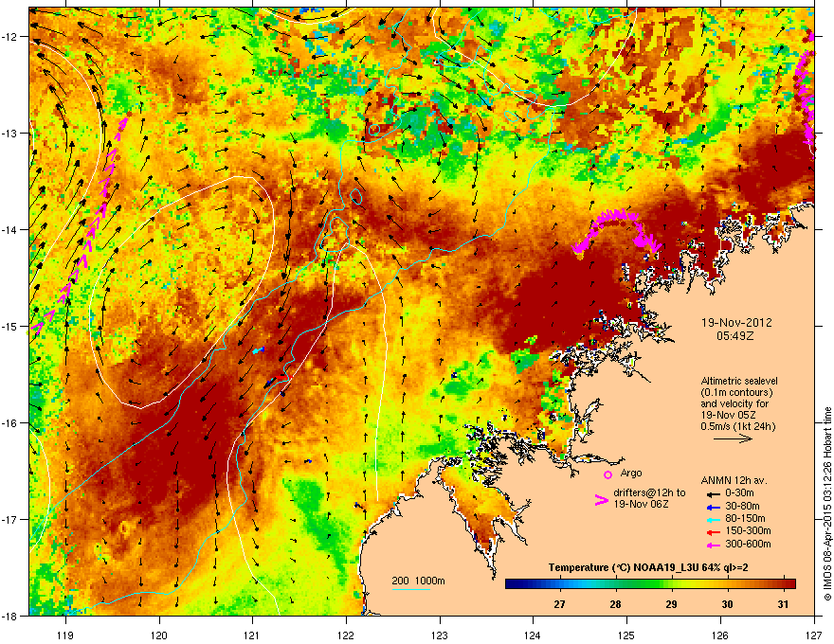Viewport: 834px width, 644px height.
Task: Click the latitude axis label '-12'
Action: 9,37
